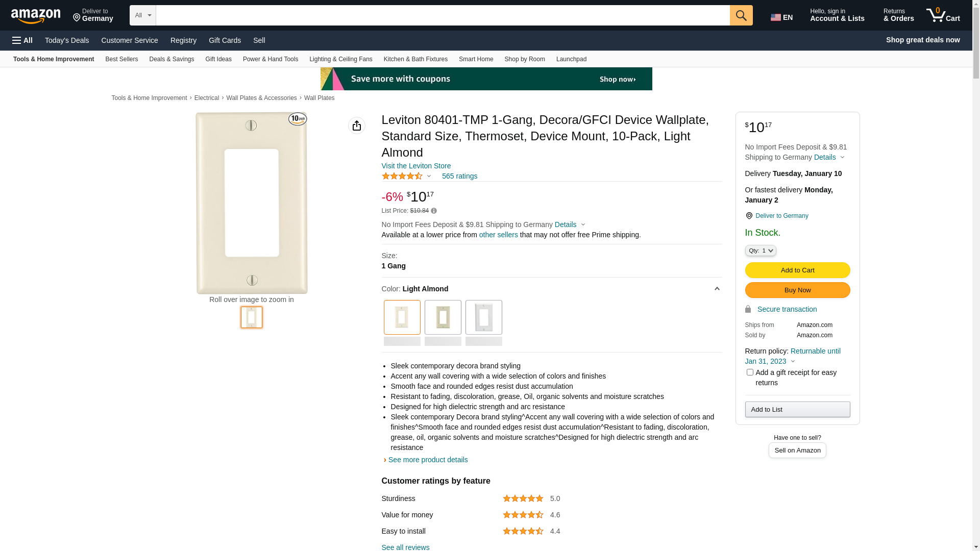Click the EN language flag icon
This screenshot has width=980, height=551.
tap(776, 17)
